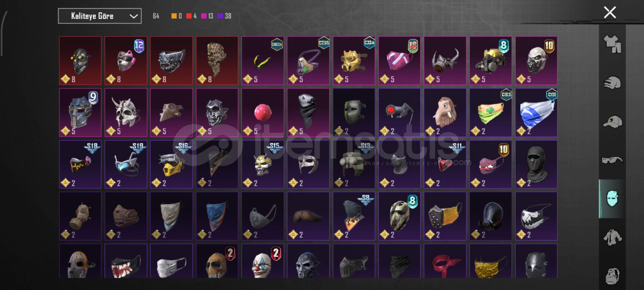
Task: Open the jacket category icon
Action: [x=612, y=237]
